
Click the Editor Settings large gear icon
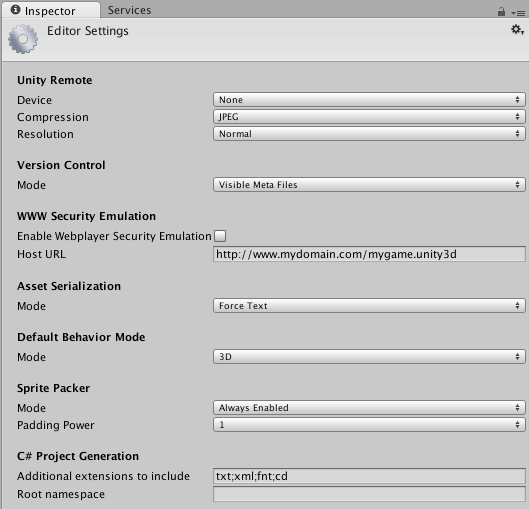23,39
